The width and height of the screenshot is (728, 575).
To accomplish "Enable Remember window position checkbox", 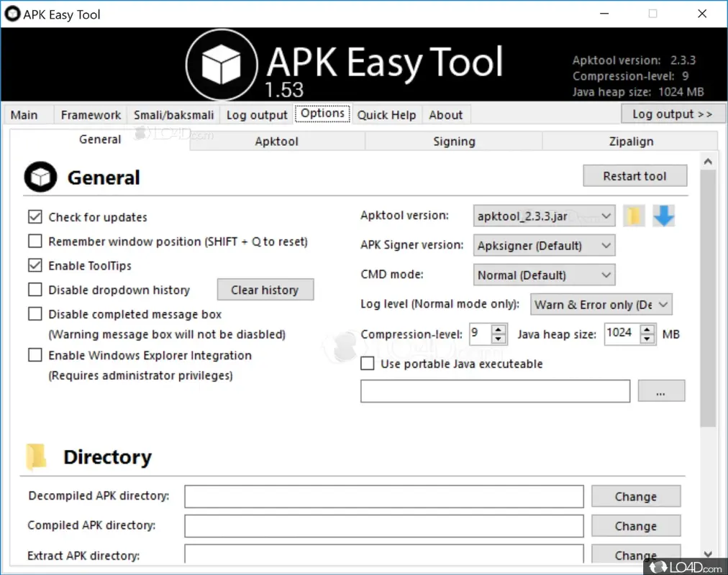I will 35,241.
